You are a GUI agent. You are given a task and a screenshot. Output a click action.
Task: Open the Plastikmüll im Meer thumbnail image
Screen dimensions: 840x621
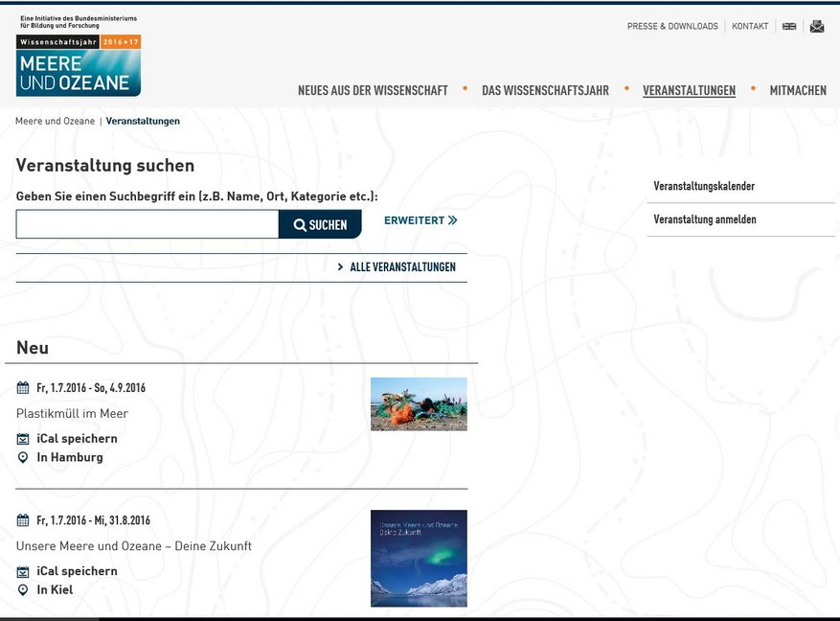coord(419,403)
